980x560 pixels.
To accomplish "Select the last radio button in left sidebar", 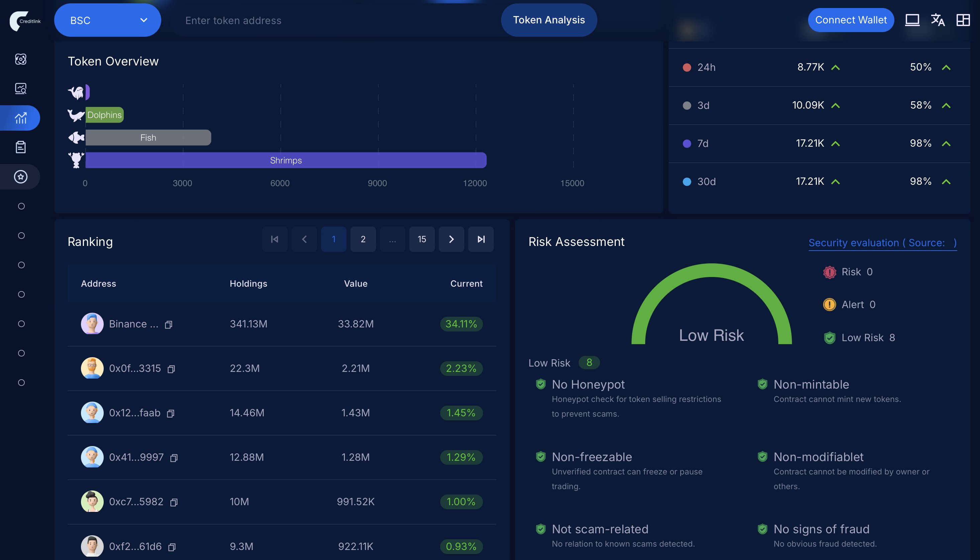I will coord(21,382).
